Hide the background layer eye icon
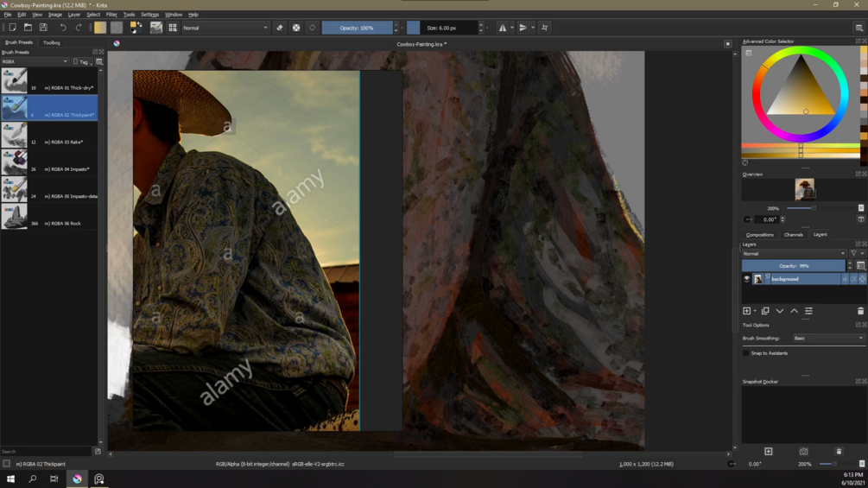Image resolution: width=868 pixels, height=488 pixels. 747,279
